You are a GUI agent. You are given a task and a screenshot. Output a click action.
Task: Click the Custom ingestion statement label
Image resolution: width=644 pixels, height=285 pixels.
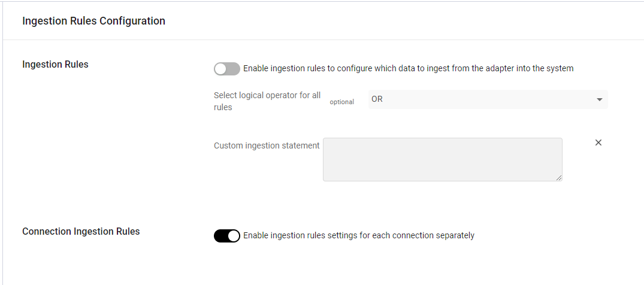click(x=267, y=145)
